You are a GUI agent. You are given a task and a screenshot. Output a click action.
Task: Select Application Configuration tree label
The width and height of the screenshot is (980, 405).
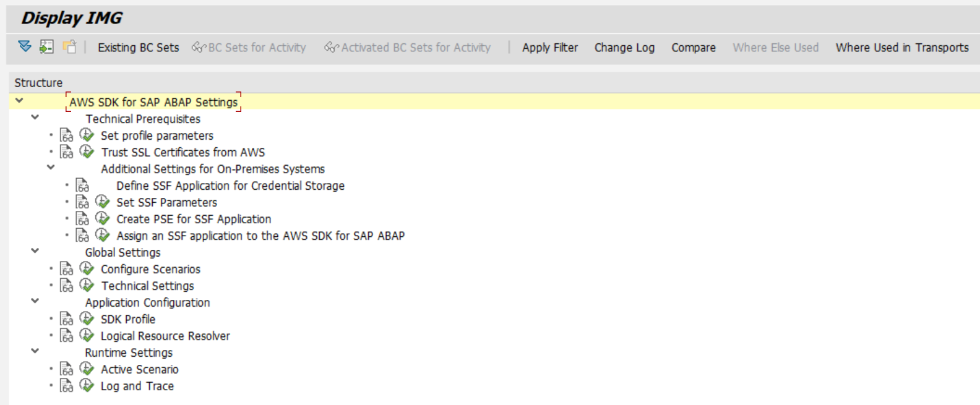click(x=147, y=302)
